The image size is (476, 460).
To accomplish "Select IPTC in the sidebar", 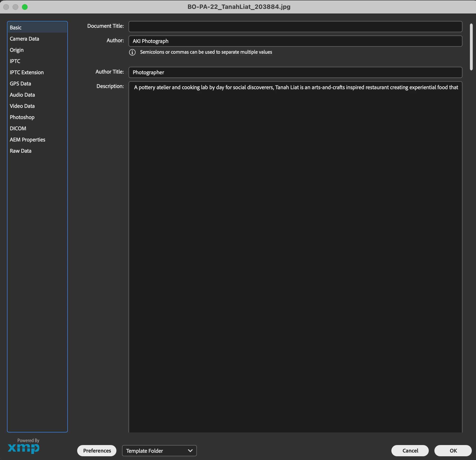I will tap(15, 61).
